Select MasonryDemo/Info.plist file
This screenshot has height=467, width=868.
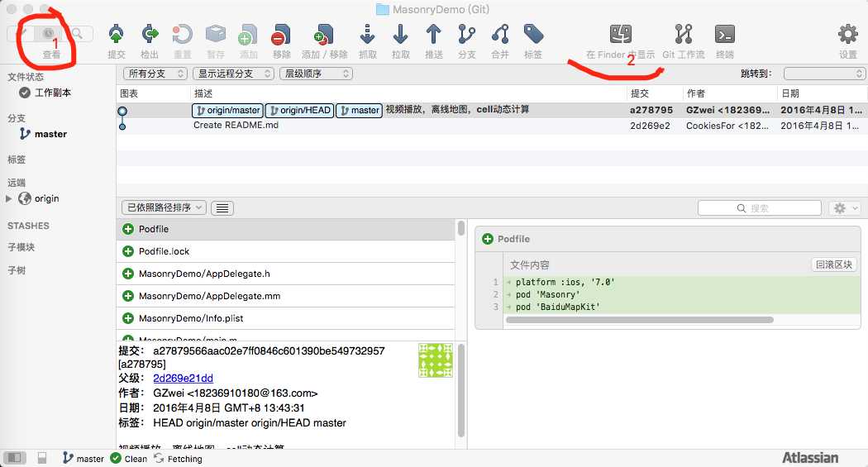286,318
